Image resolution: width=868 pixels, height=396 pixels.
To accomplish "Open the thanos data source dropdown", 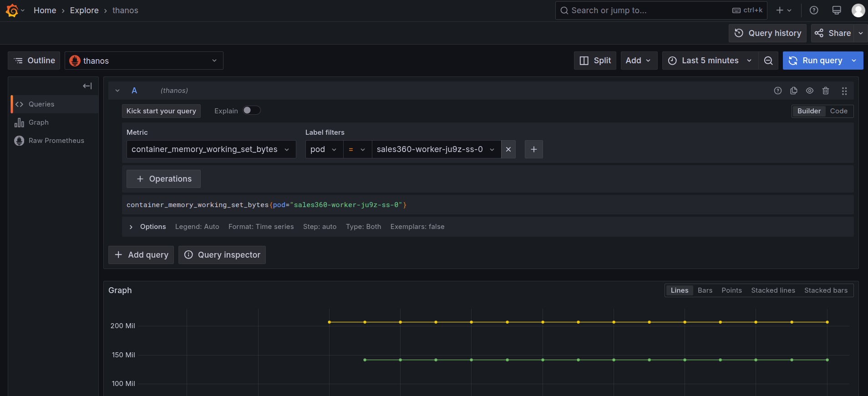I will tap(144, 61).
